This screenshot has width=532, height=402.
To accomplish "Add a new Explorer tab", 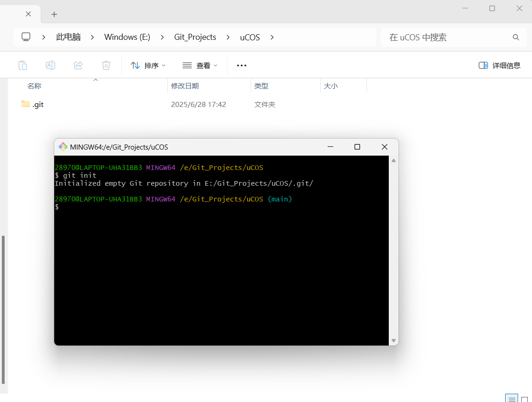I will pyautogui.click(x=54, y=14).
